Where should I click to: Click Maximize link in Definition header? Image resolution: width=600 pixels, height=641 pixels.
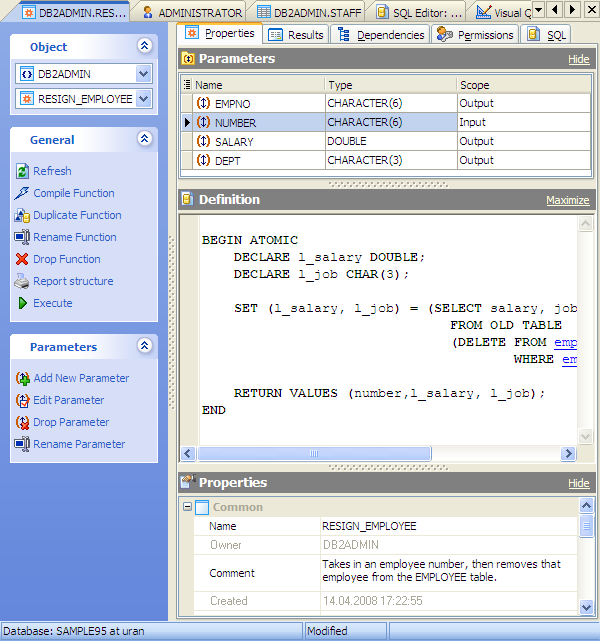pyautogui.click(x=568, y=200)
